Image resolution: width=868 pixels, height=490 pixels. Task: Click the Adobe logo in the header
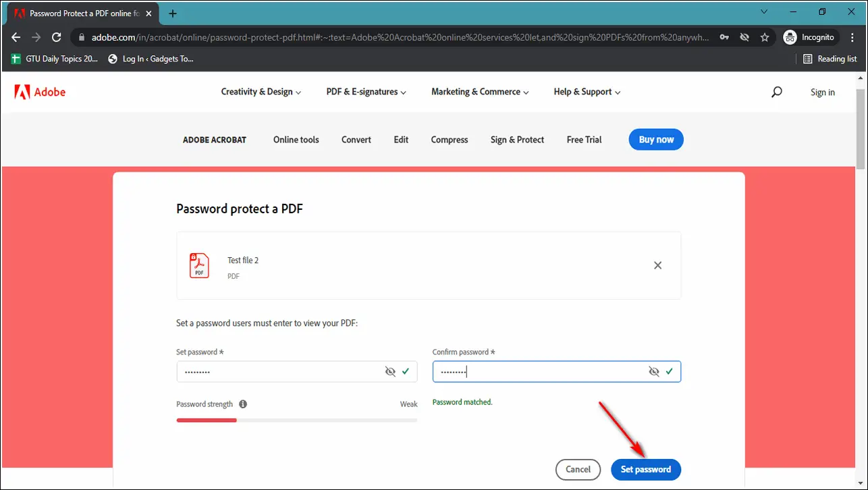40,92
